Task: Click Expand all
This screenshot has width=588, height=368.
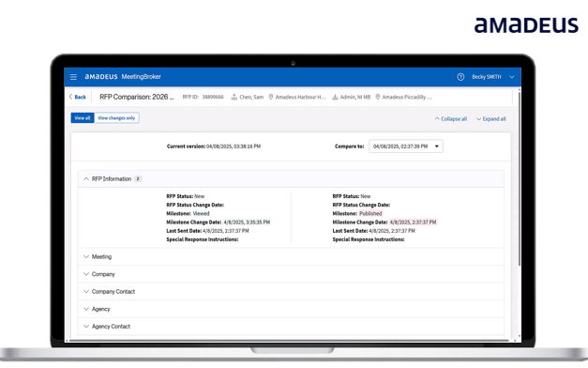Action: tap(491, 118)
